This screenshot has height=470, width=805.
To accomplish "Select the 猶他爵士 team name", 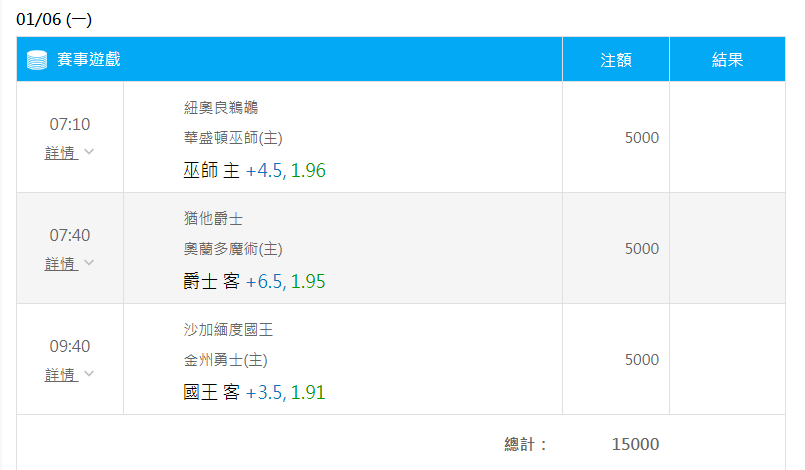I will [x=214, y=219].
